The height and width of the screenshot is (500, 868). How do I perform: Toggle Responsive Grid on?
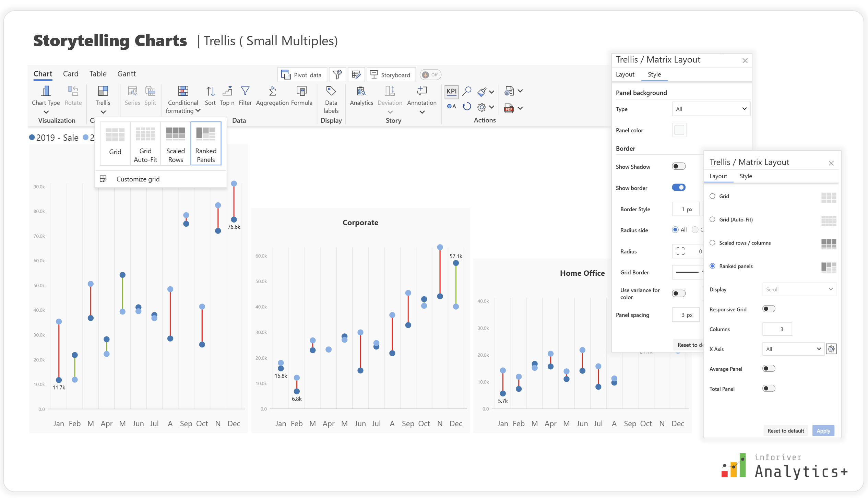[769, 309]
